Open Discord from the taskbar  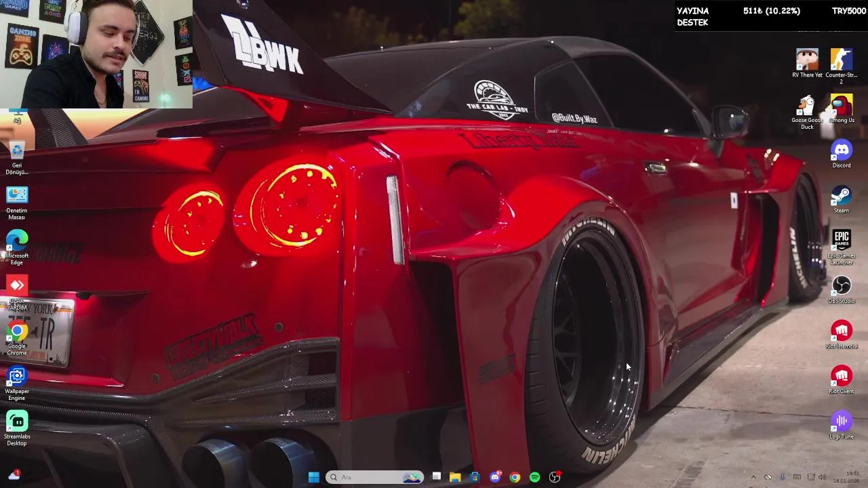[x=495, y=477]
